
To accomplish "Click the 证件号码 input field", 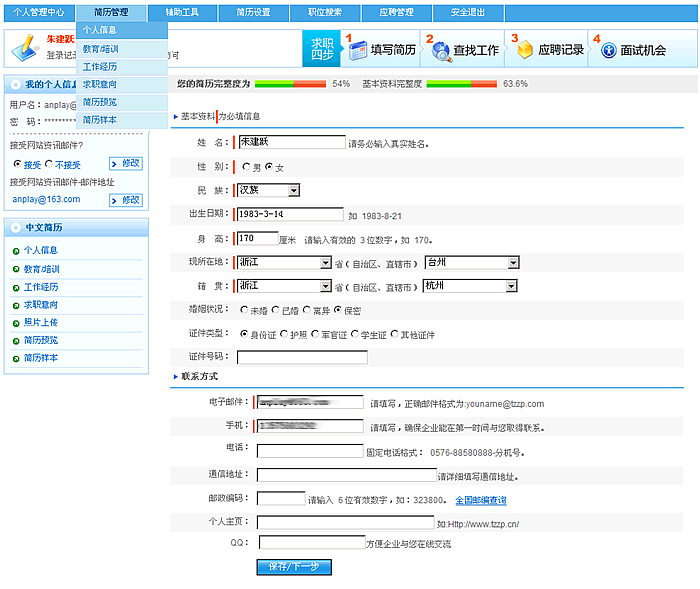I will [302, 357].
